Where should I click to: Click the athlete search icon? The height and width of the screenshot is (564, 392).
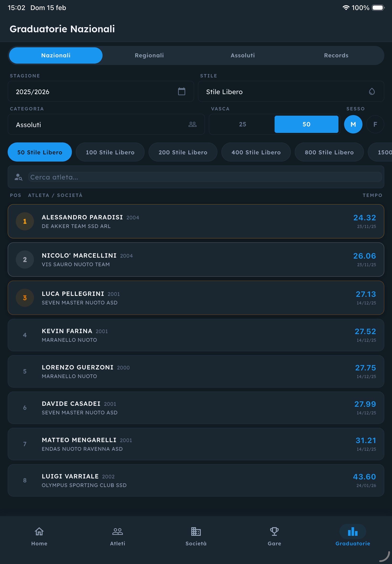(x=18, y=177)
